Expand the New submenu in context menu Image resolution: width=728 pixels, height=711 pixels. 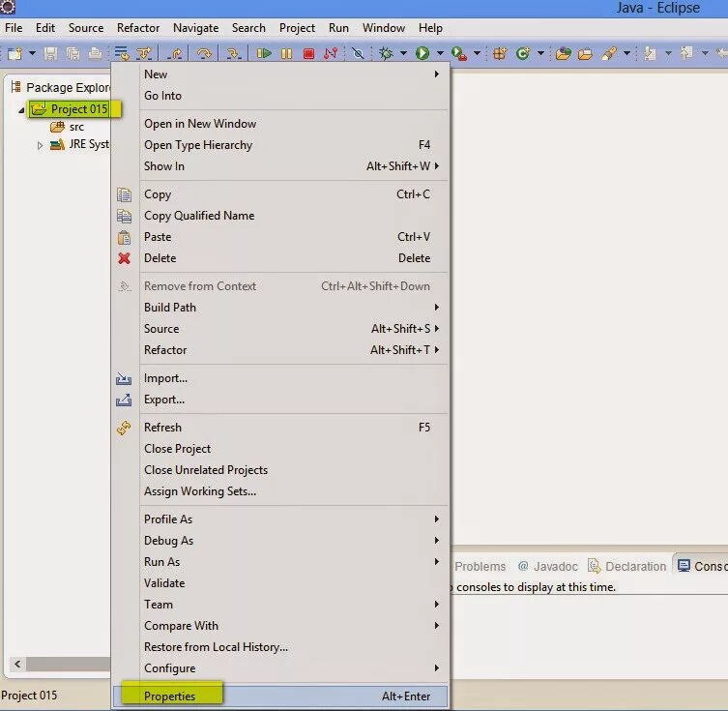pyautogui.click(x=280, y=74)
